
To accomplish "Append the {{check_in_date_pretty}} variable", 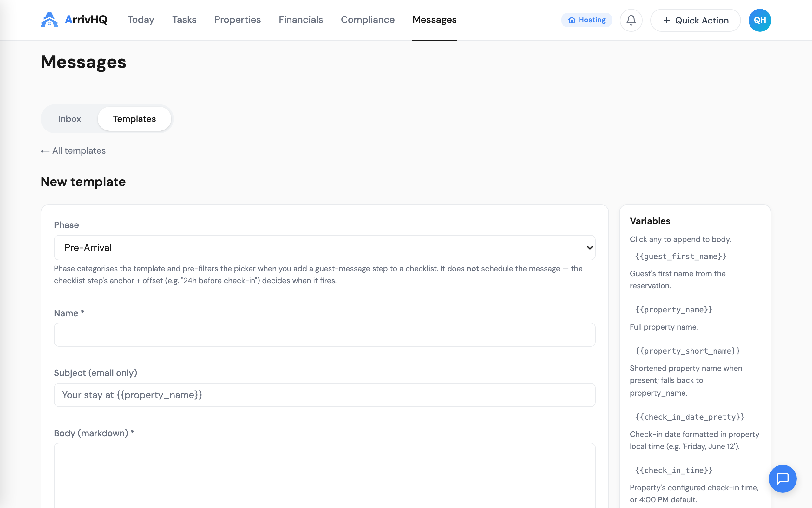I will click(x=690, y=417).
